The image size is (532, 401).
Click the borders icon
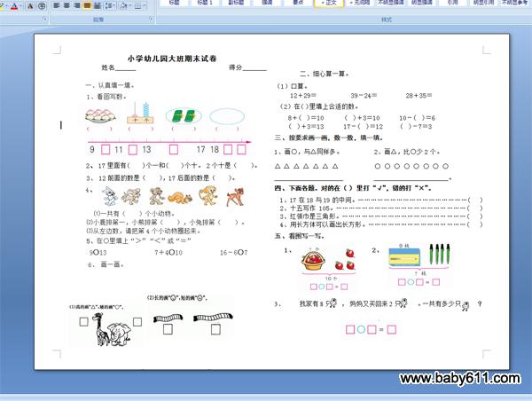(138, 5)
